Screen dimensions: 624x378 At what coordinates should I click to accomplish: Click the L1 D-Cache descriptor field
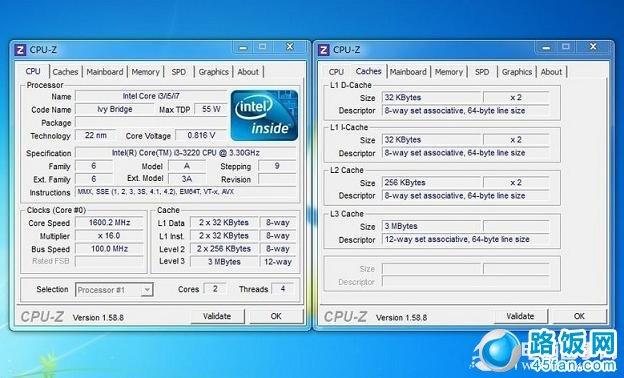click(x=466, y=111)
